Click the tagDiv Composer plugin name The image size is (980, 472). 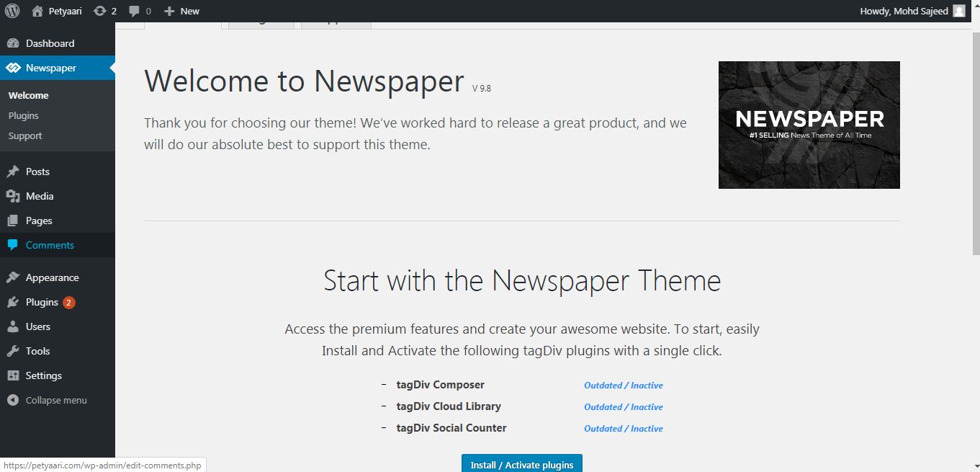pyautogui.click(x=441, y=385)
